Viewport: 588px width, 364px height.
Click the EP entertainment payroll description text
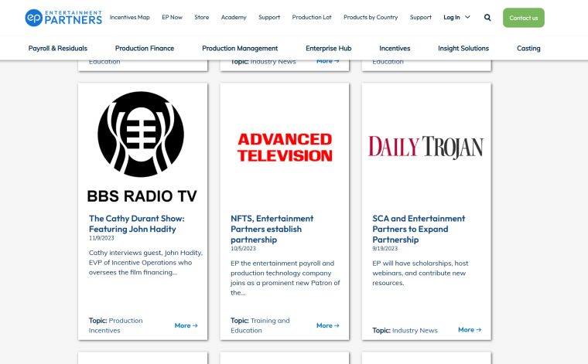click(285, 278)
